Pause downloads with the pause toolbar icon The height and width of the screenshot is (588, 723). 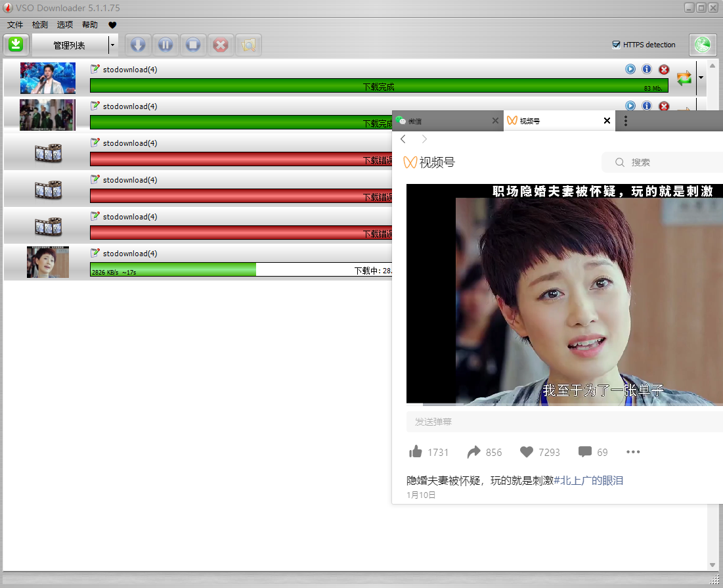(165, 45)
